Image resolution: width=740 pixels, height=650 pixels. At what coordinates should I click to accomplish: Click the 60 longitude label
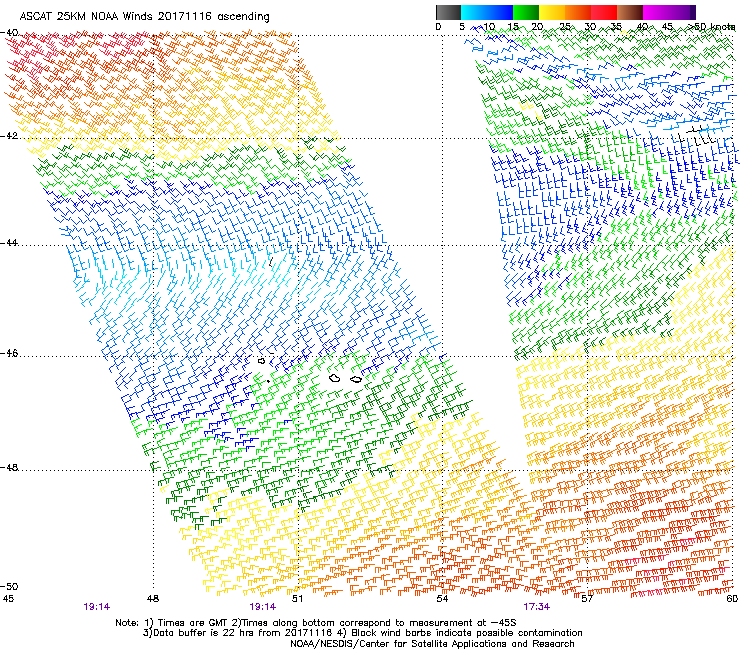click(732, 599)
